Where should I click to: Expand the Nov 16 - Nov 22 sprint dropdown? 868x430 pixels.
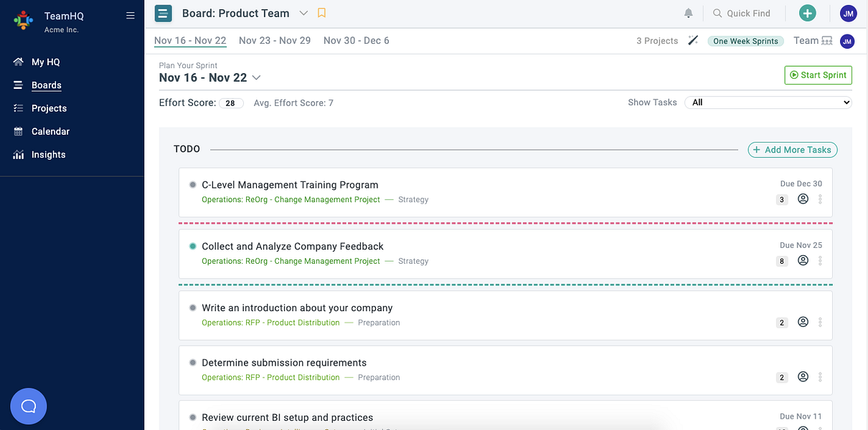click(x=256, y=77)
